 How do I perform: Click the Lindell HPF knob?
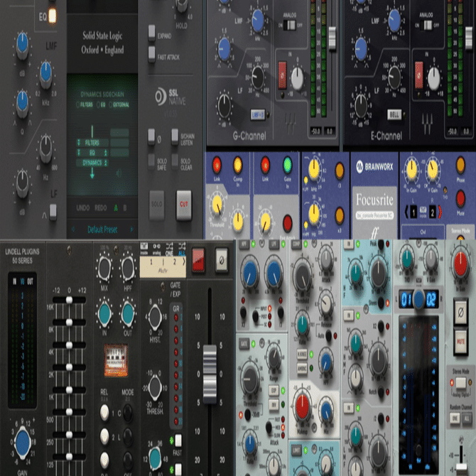[x=127, y=269]
